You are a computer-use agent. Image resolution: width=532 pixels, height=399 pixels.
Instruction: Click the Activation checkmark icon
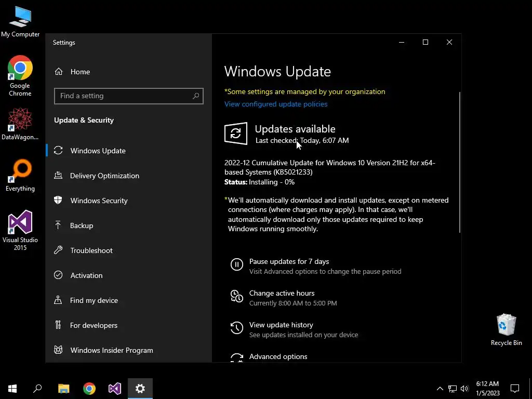[58, 275]
